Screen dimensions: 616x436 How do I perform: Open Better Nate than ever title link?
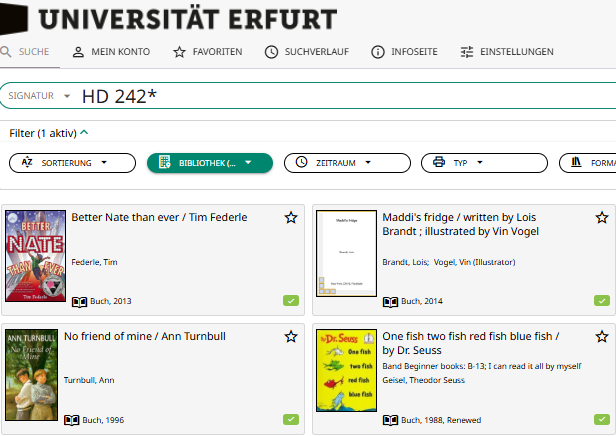pos(159,217)
